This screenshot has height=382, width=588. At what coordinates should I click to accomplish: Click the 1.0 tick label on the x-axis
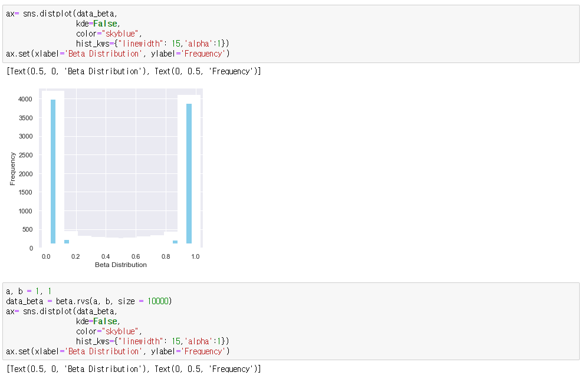pos(195,256)
